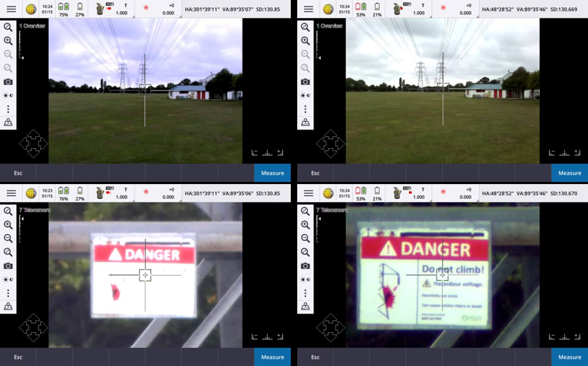Click zoom extents icon in top-left Overview screen
The width and height of the screenshot is (588, 366).
(8, 27)
